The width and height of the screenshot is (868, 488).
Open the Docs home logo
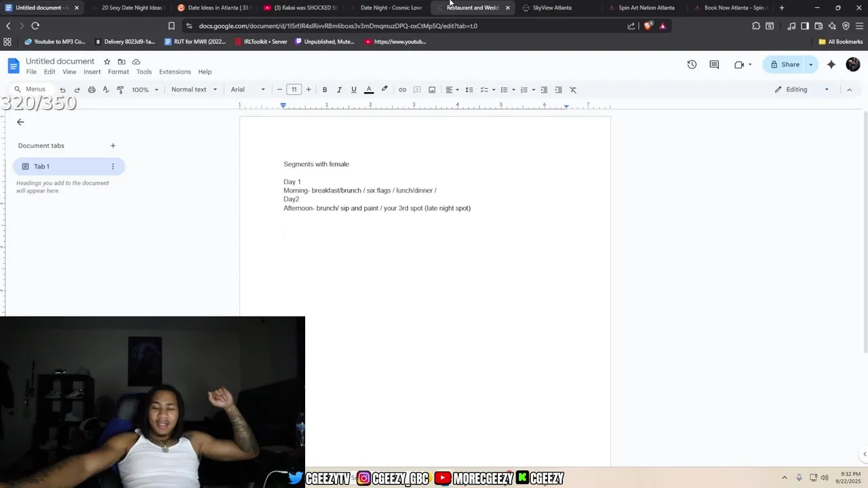(x=13, y=66)
